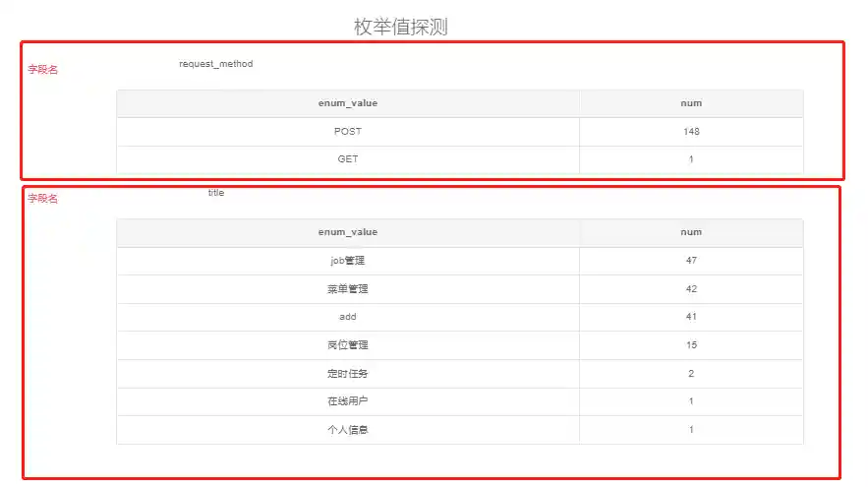Select the GET cell

[348, 159]
